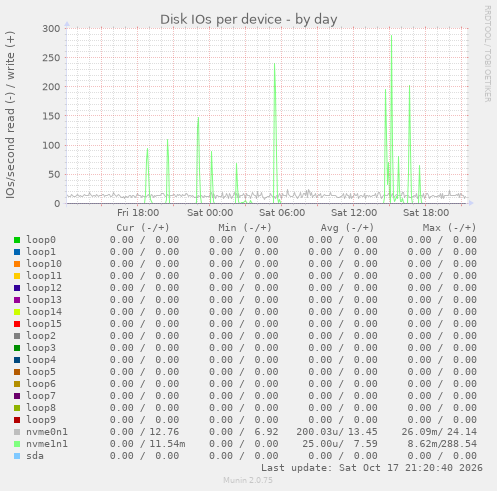The height and width of the screenshot is (491, 497).
Task: Click the Sat 12:00 axis label
Action: (x=354, y=213)
